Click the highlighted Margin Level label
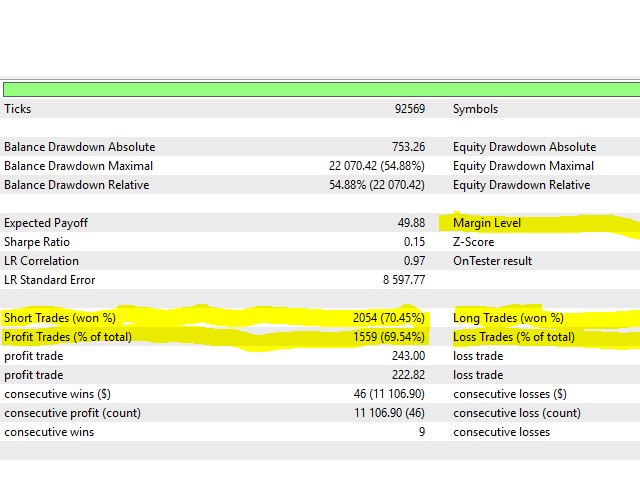This screenshot has height=480, width=640. (487, 223)
